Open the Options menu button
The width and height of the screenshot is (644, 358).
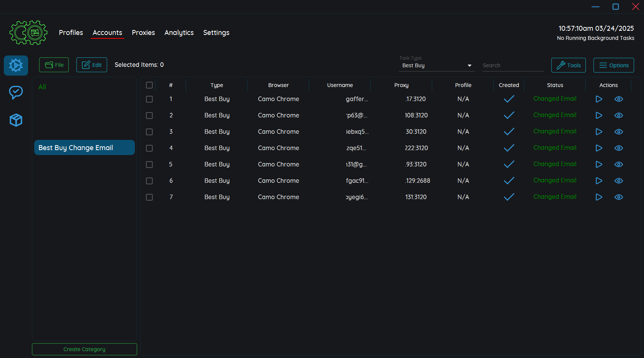(x=614, y=65)
